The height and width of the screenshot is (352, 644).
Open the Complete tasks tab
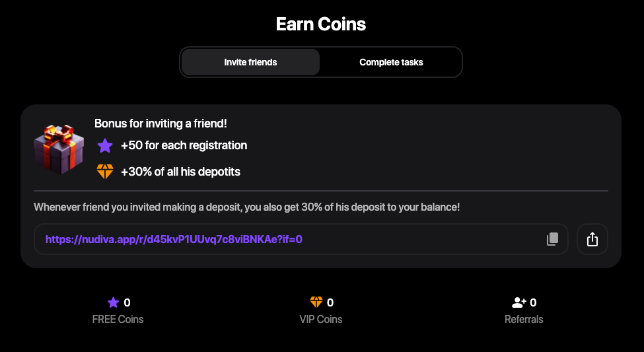[x=391, y=62]
